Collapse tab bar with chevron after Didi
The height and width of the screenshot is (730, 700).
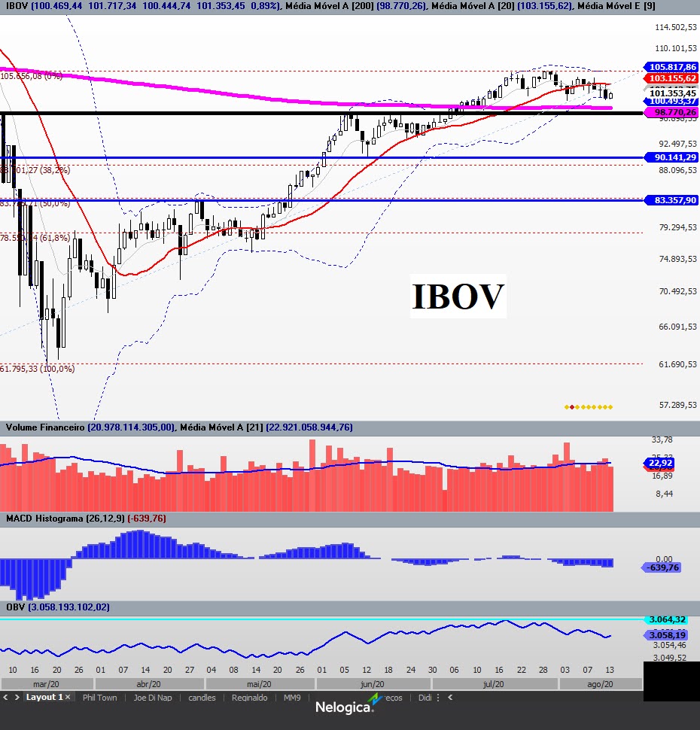[x=450, y=698]
